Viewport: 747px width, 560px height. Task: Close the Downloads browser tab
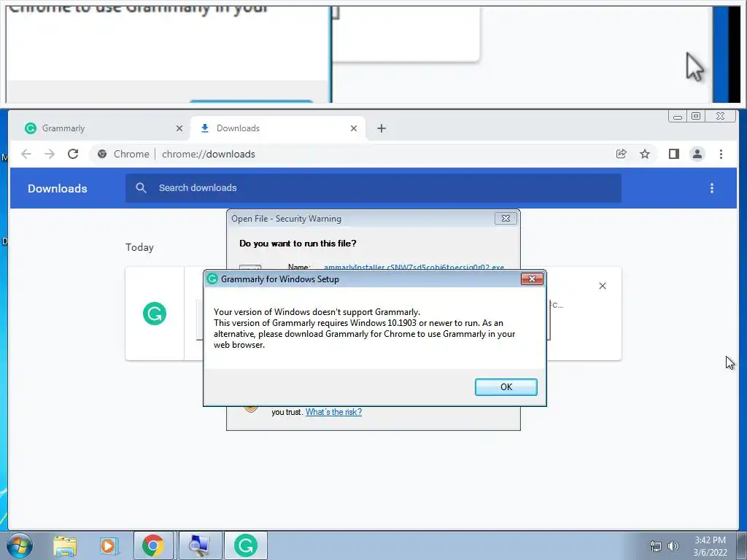click(x=354, y=128)
